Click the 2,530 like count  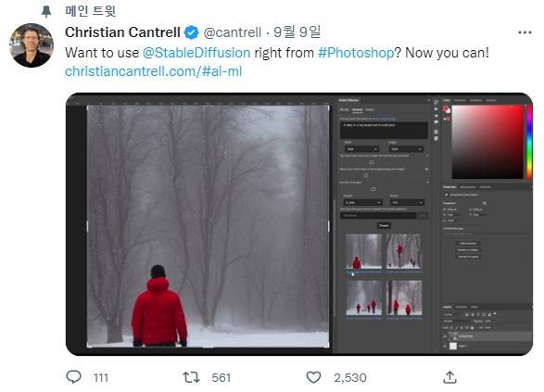click(x=350, y=377)
